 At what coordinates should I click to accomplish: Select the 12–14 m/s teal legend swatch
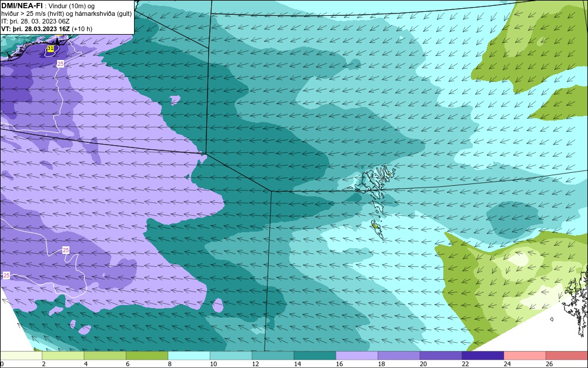pyautogui.click(x=273, y=356)
